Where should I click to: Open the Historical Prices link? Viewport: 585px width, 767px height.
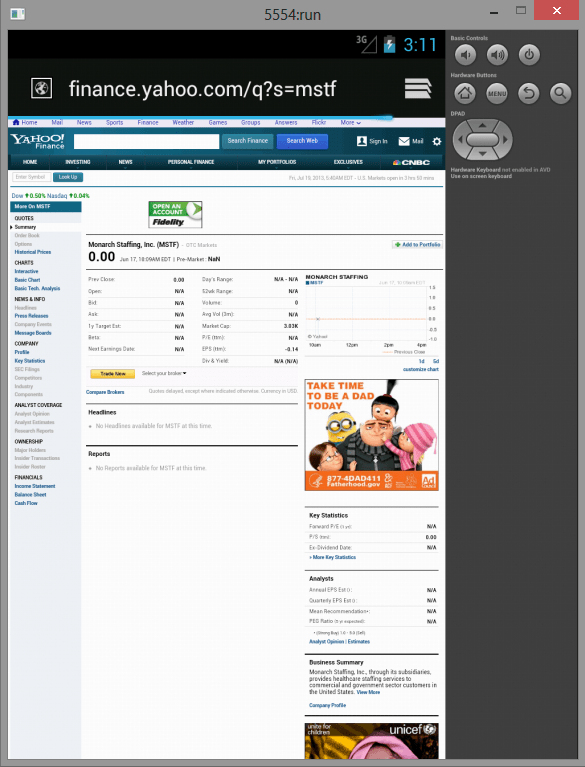click(33, 252)
